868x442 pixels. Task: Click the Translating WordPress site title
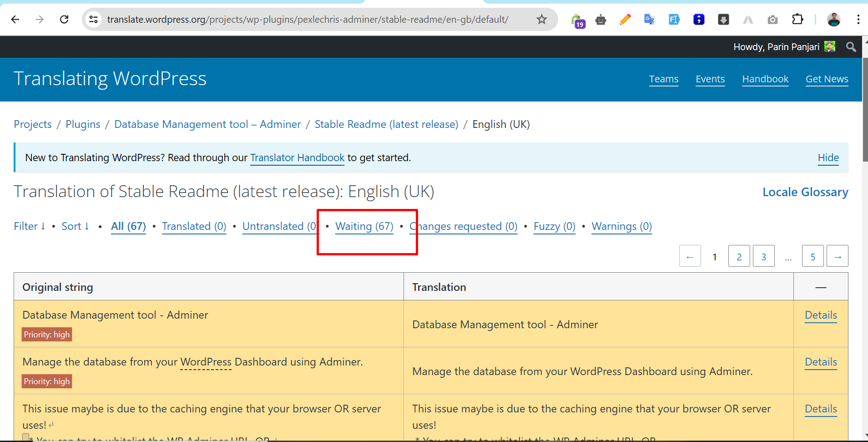click(110, 78)
